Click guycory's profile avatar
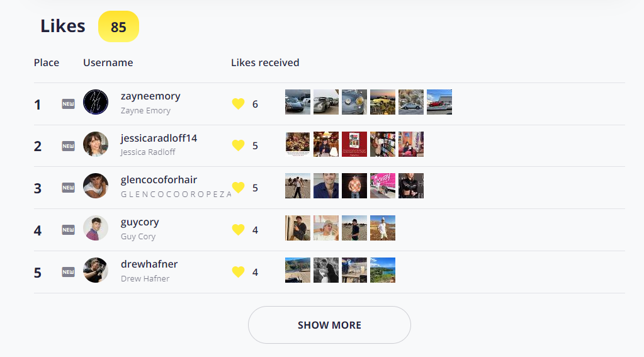The width and height of the screenshot is (644, 357). [x=96, y=228]
